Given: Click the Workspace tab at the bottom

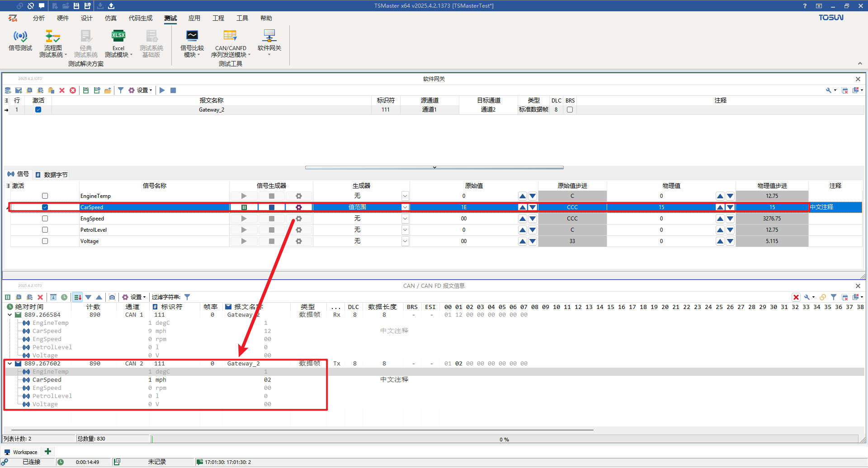Looking at the screenshot, I should click(21, 452).
